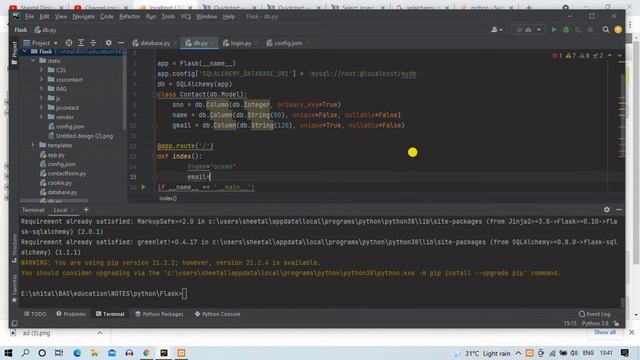Viewport: 640px width, 360px height.
Task: Open the user account dropdown icon in toolbar
Action: [497, 30]
